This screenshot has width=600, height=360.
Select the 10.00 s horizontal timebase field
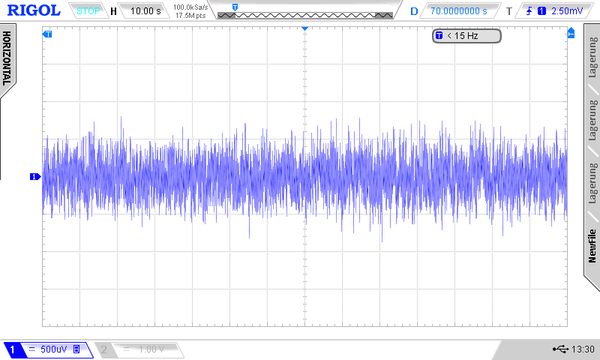(145, 11)
